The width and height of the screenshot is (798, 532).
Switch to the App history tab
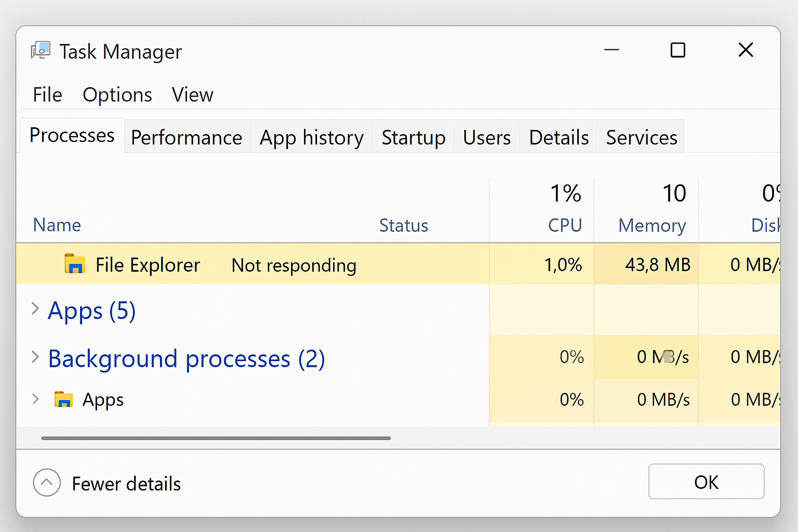tap(312, 138)
